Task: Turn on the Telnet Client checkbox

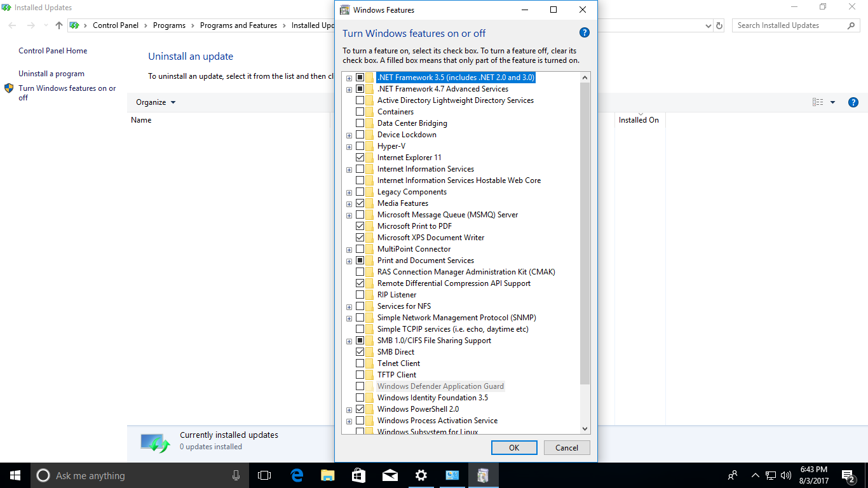Action: [360, 363]
